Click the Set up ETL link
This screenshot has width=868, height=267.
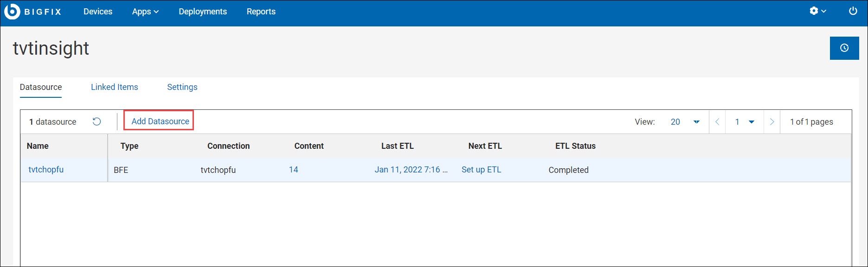[481, 170]
